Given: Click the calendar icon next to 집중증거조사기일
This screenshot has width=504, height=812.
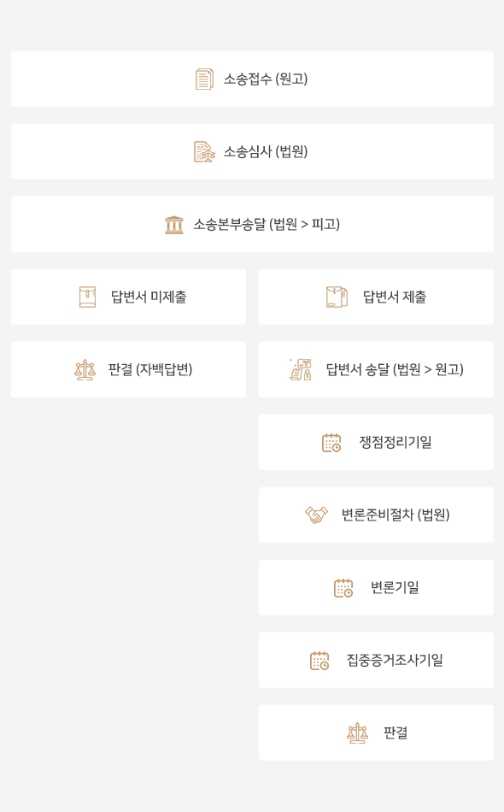Looking at the screenshot, I should point(319,660).
